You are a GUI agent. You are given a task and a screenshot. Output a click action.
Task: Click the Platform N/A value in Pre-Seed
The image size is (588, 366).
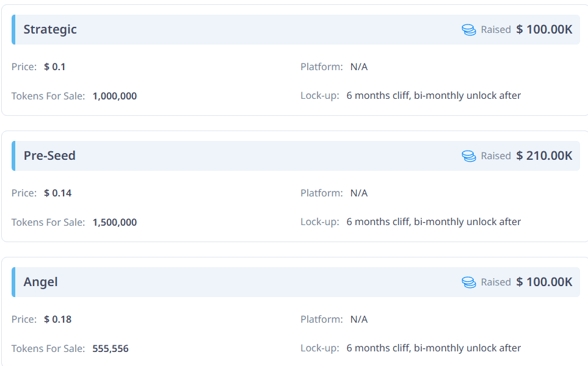(359, 193)
